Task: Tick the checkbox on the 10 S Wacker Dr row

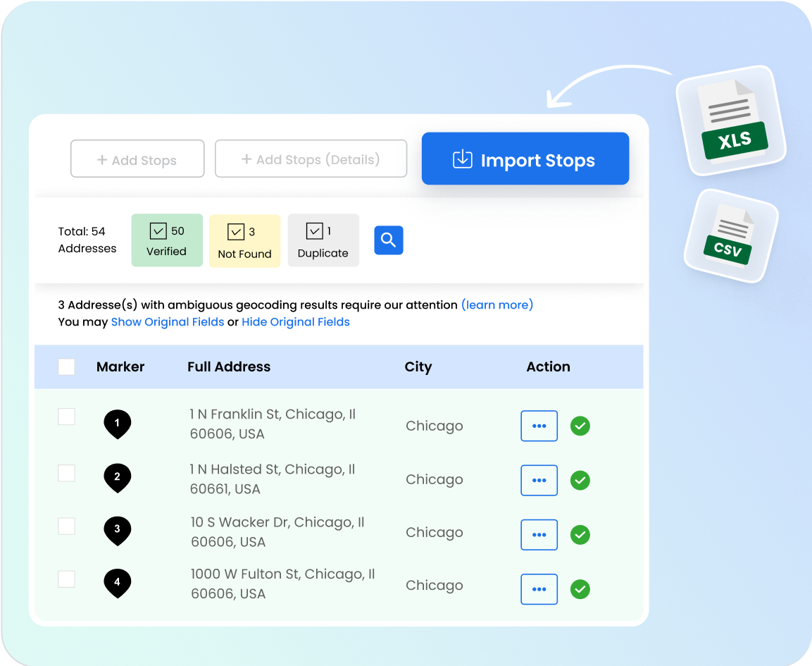Action: [x=66, y=526]
